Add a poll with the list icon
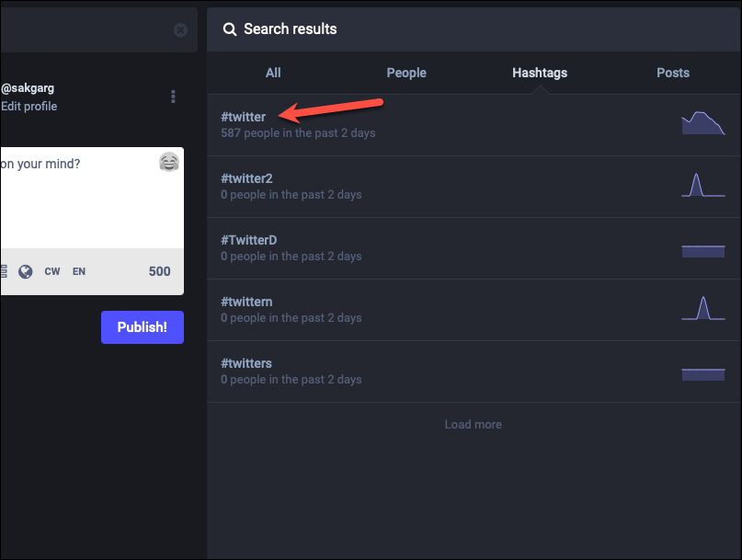742x560 pixels. (4, 271)
